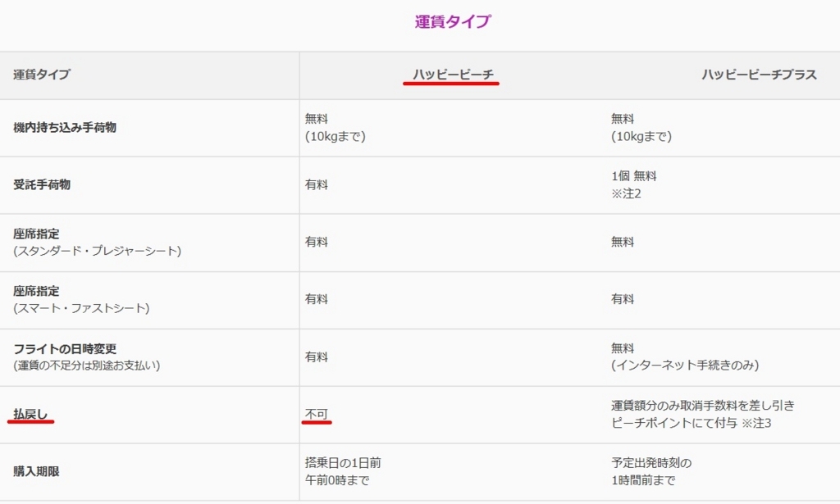Click 有料 in the フライトの日時変更 row
This screenshot has height=504, width=840.
click(316, 356)
